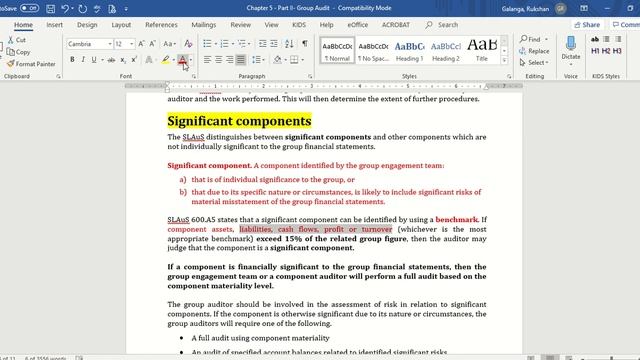This screenshot has height=360, width=640.
Task: Expand the Styles gallery
Action: tap(504, 60)
